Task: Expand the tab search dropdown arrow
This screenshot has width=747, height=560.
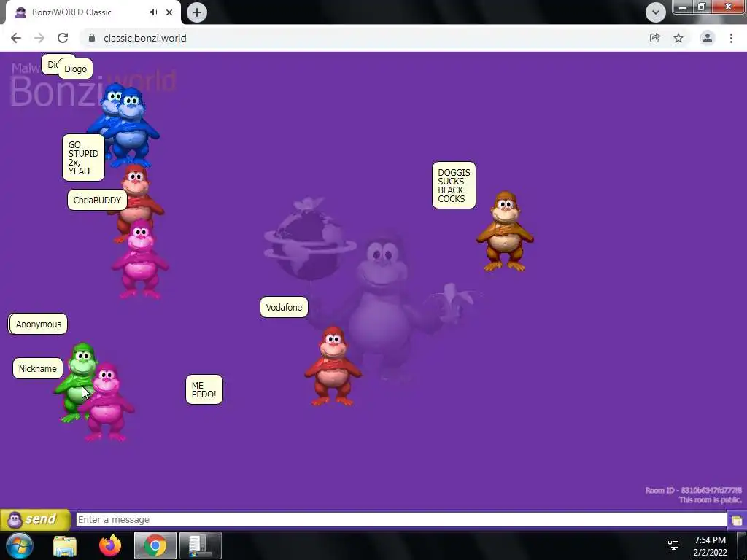Action: (656, 12)
